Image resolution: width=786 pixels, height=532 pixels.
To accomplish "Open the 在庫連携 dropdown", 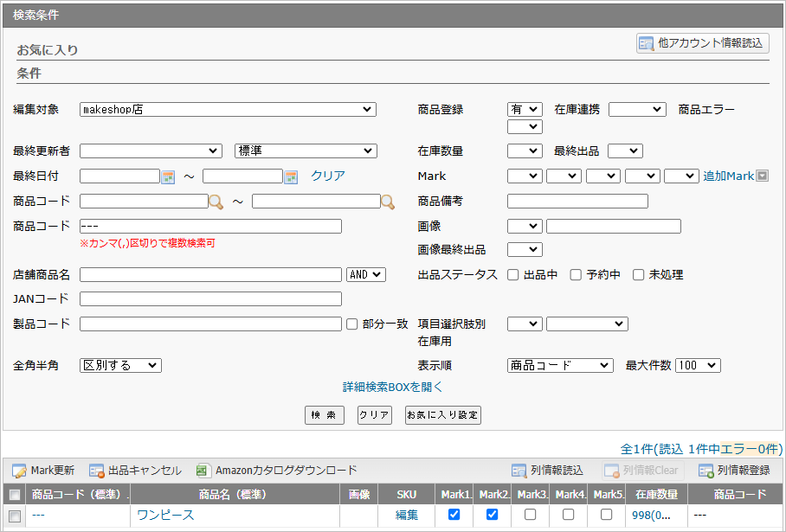I will pyautogui.click(x=637, y=109).
